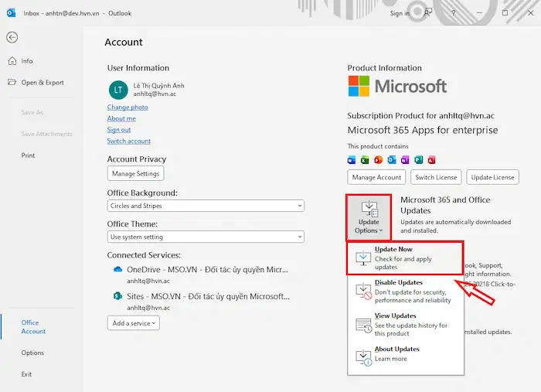This screenshot has height=392, width=541.
Task: Click the Subscription Product for anhltq@hvn.ac text
Action: pyautogui.click(x=420, y=116)
